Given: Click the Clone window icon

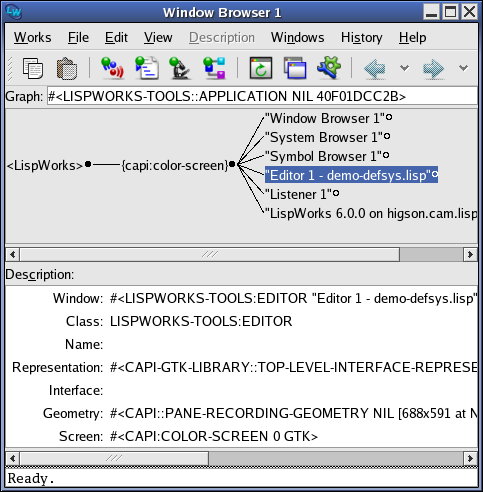Looking at the screenshot, I should 295,68.
